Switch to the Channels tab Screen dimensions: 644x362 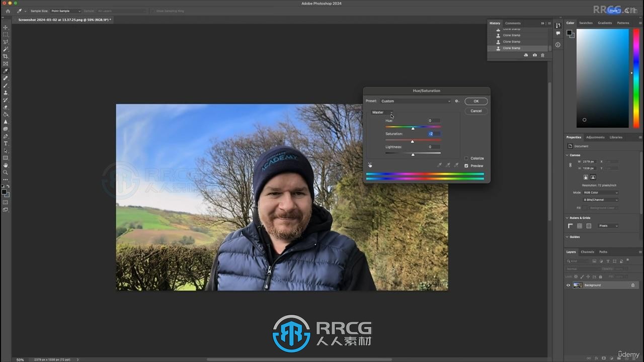[587, 252]
